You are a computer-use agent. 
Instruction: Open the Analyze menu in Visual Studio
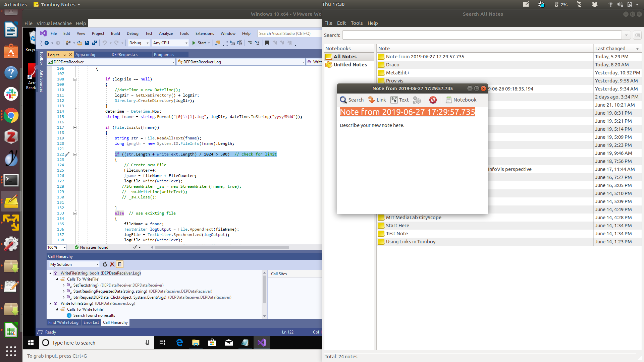pos(166,34)
